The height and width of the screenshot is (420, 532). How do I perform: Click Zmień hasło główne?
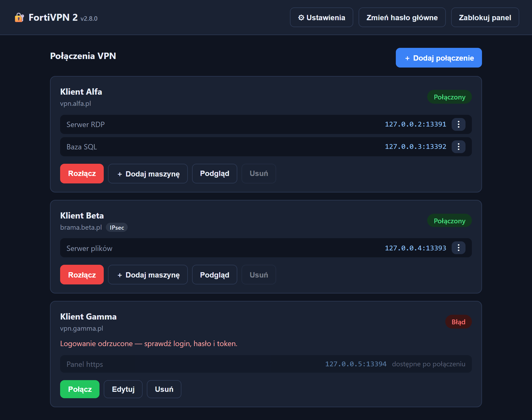(402, 18)
